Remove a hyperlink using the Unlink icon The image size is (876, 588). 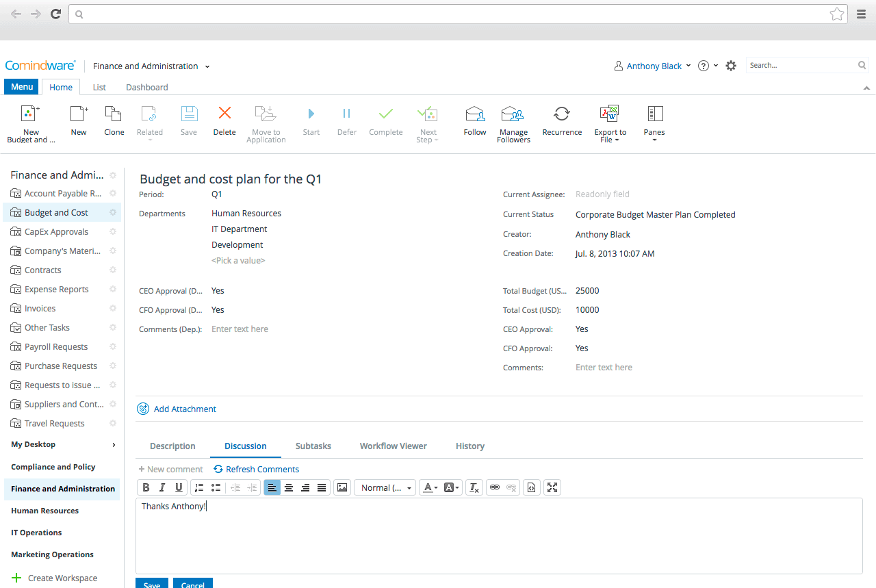click(x=511, y=487)
